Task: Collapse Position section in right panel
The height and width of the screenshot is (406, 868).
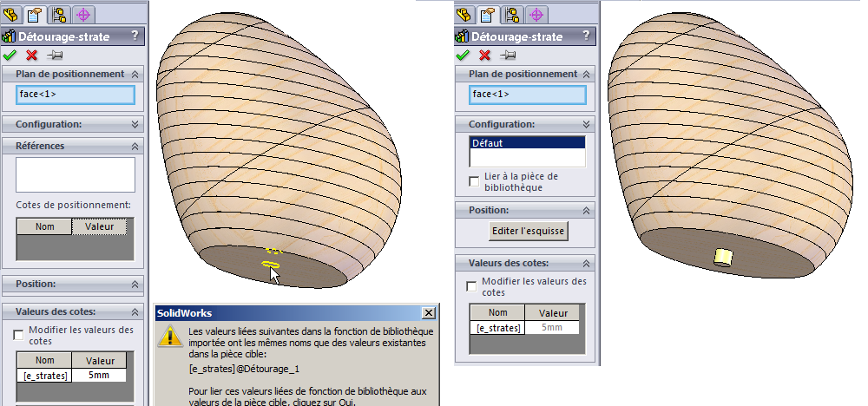Action: point(587,210)
